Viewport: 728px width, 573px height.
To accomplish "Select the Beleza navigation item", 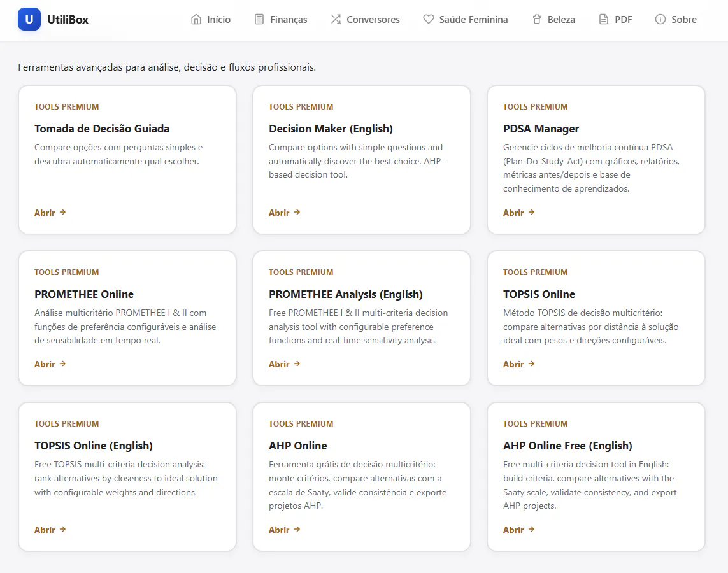I will (553, 20).
